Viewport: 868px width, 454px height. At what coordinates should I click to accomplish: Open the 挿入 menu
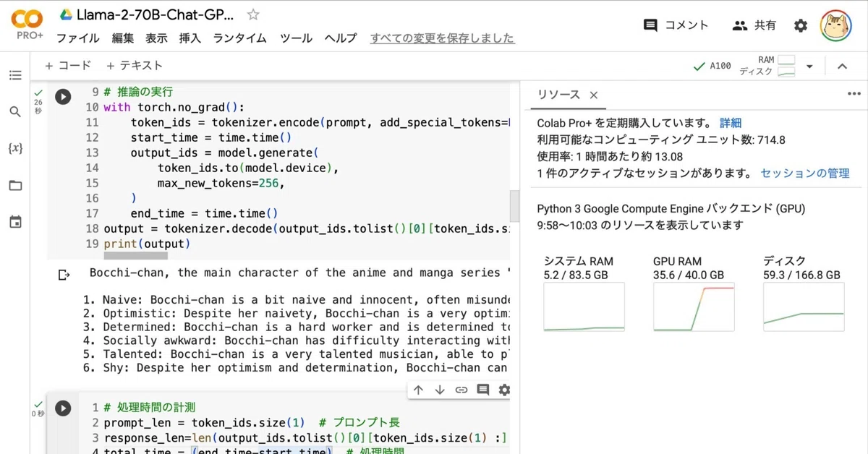190,38
